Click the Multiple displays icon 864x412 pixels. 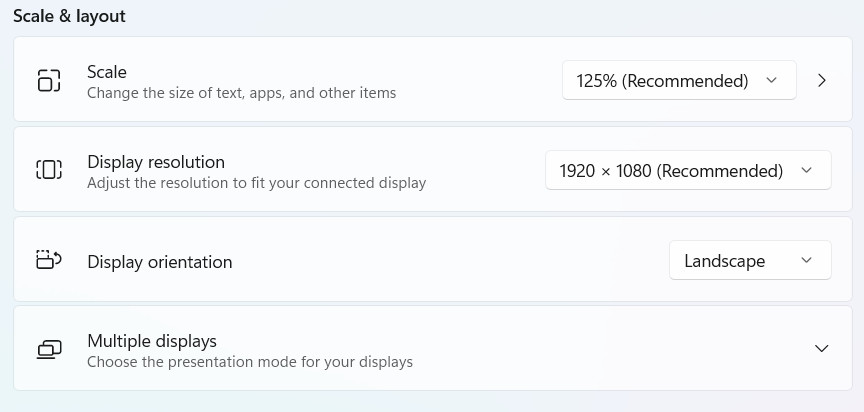49,350
